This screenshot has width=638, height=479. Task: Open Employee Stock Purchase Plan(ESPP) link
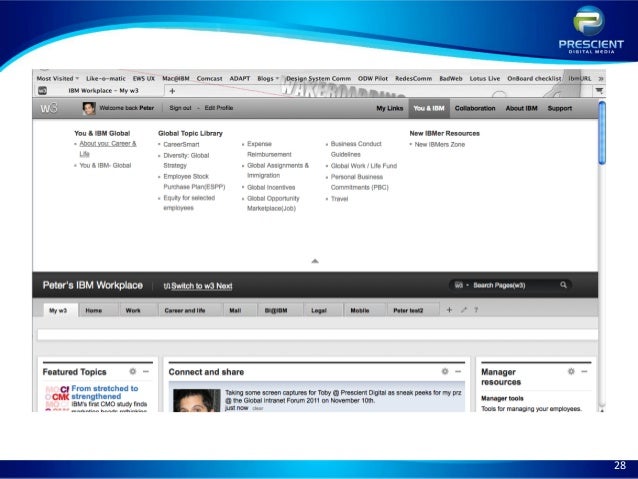pos(194,182)
